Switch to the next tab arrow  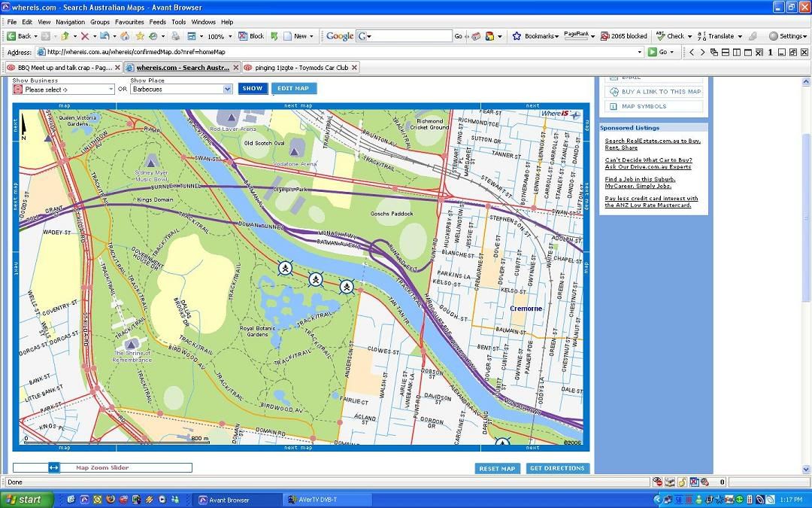pos(702,53)
